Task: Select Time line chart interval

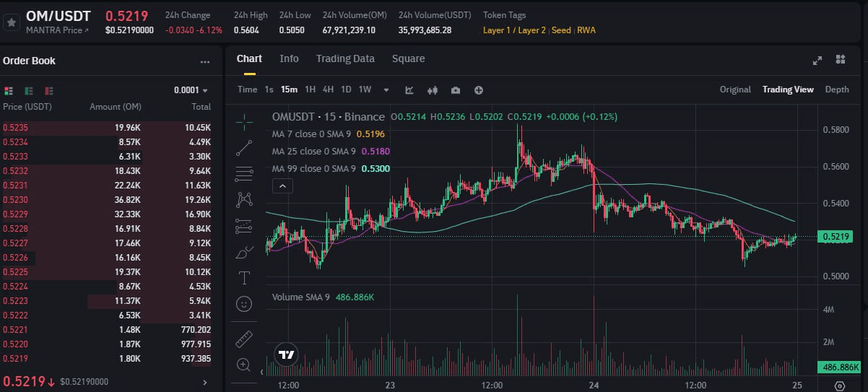Action: (247, 90)
